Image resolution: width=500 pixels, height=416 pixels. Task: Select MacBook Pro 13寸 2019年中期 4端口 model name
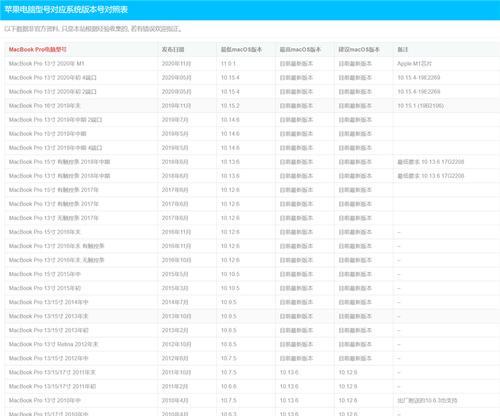pyautogui.click(x=55, y=147)
